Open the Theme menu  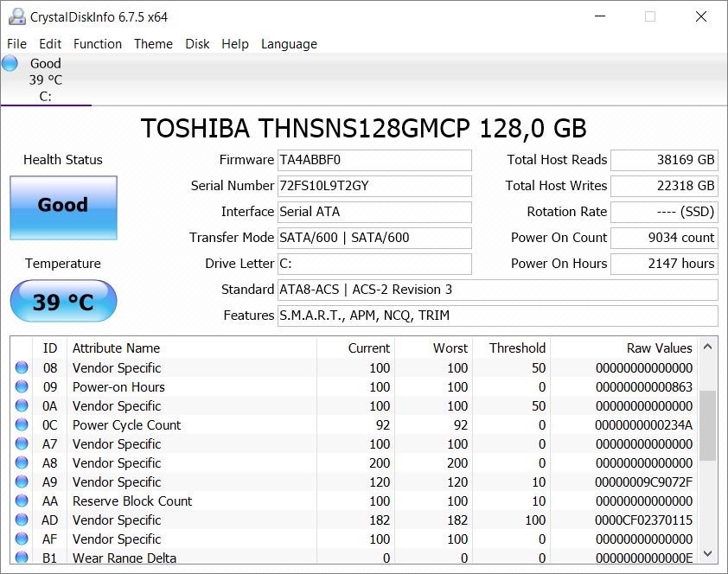coord(153,43)
